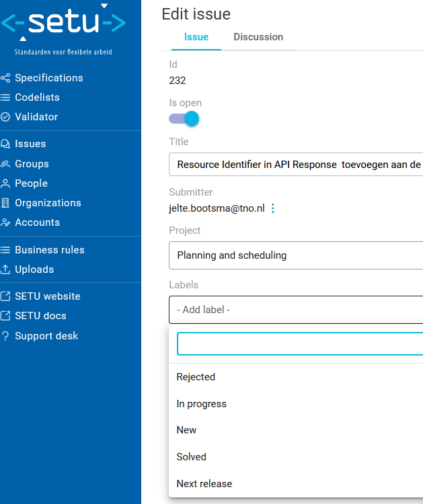Open Business rules page
Screen dimensions: 423x504
pyautogui.click(x=50, y=250)
